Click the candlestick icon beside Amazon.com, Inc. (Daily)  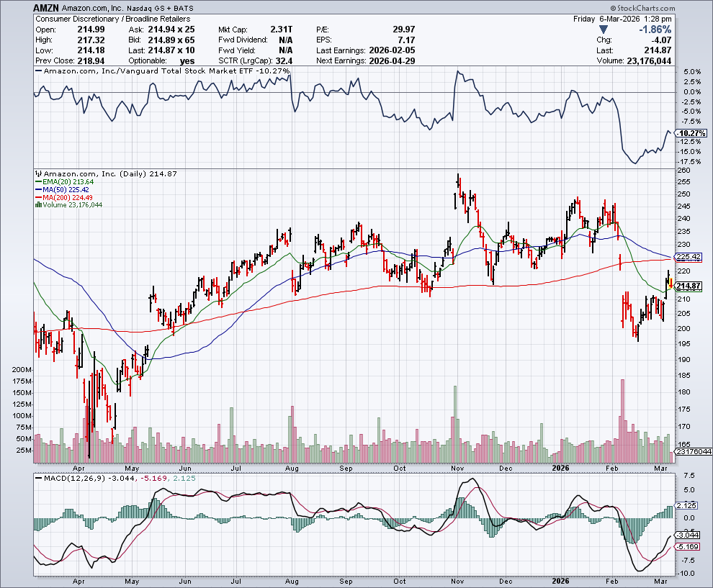tap(39, 174)
